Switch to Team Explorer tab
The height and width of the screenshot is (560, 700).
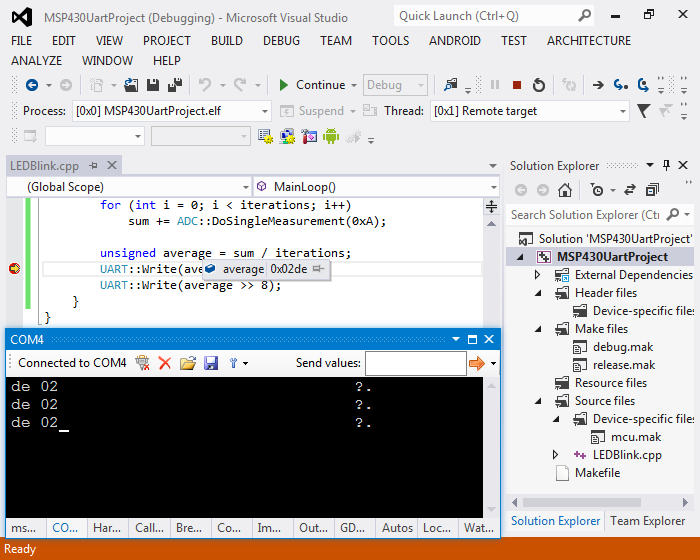click(647, 521)
